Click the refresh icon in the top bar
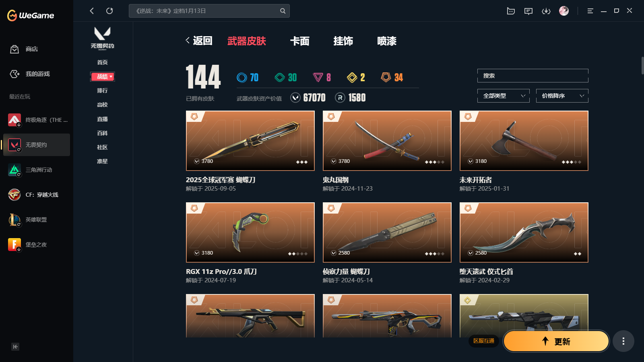The image size is (644, 362). click(x=109, y=11)
